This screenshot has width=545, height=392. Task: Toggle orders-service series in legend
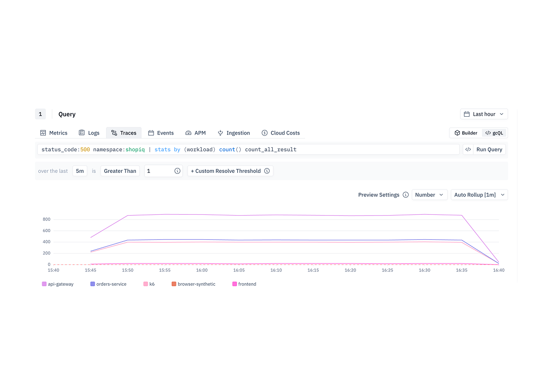(x=108, y=284)
